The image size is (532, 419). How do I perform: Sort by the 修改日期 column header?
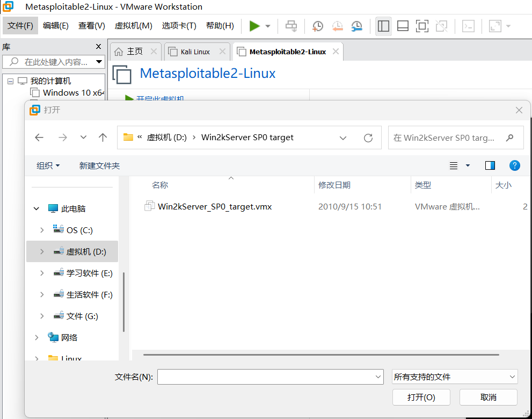(334, 185)
